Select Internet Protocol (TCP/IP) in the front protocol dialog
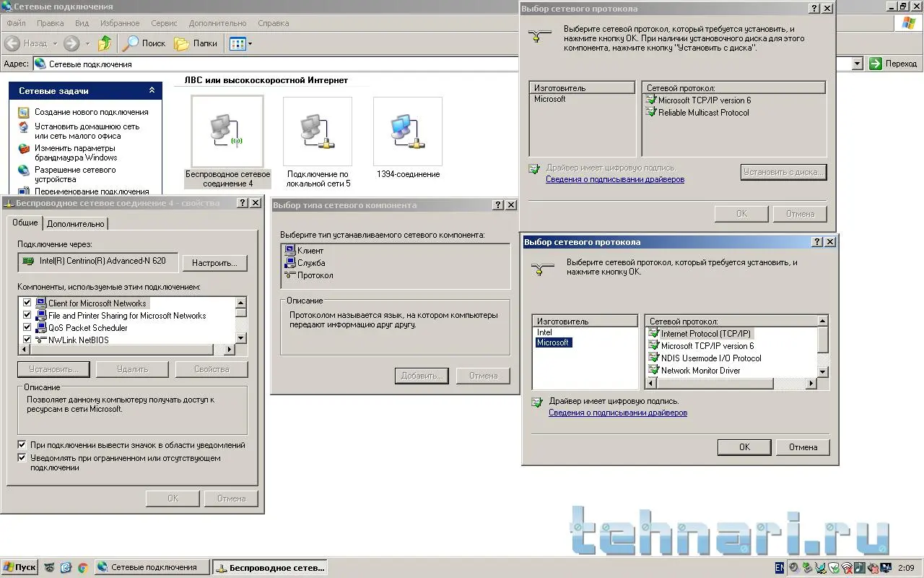 [699, 334]
